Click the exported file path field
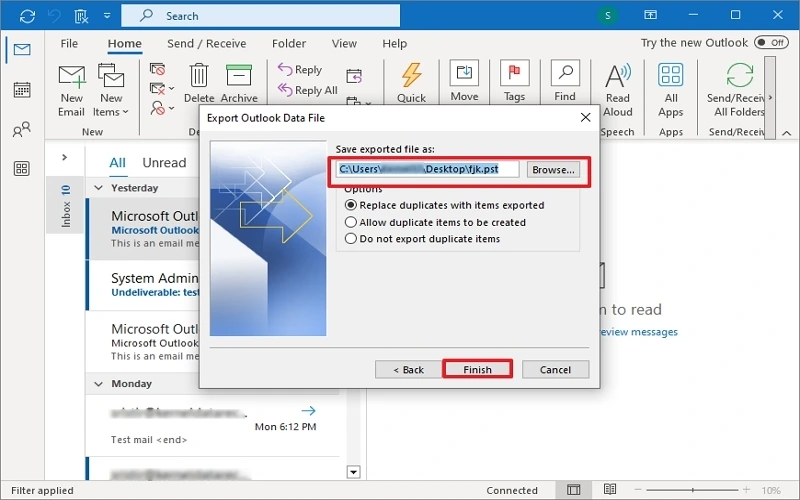The height and width of the screenshot is (500, 800). click(428, 170)
